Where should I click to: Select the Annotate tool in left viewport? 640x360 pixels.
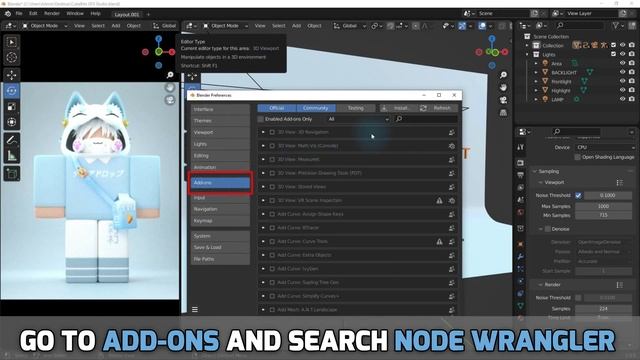tap(11, 140)
